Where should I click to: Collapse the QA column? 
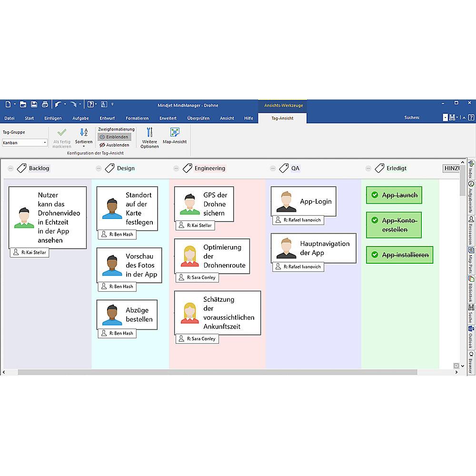(273, 169)
